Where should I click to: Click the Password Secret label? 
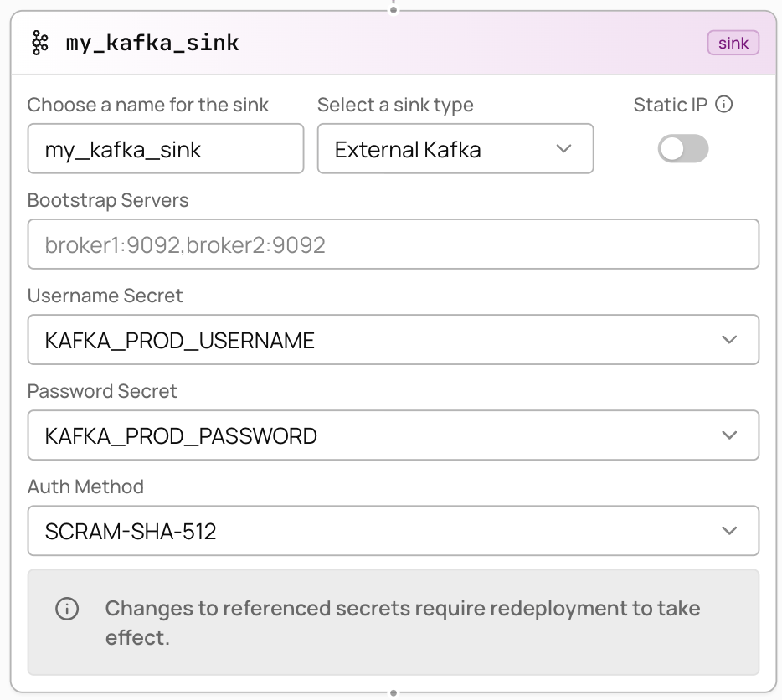102,391
